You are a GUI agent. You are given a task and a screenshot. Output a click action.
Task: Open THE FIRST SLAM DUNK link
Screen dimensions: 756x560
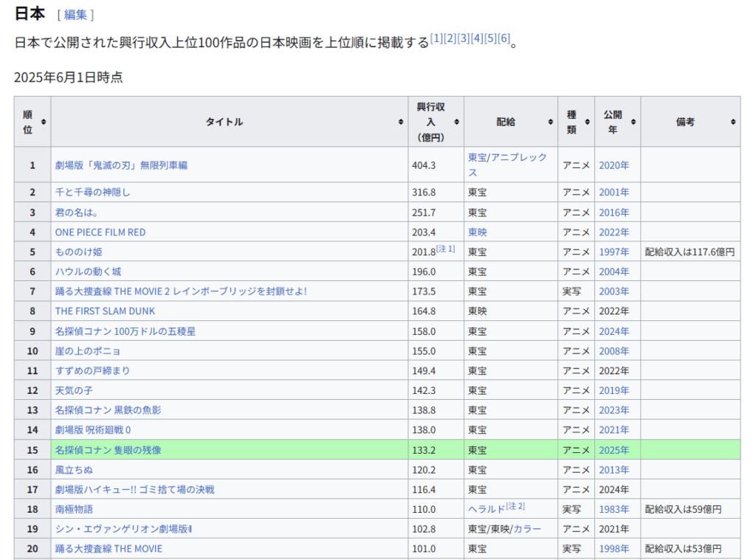105,311
